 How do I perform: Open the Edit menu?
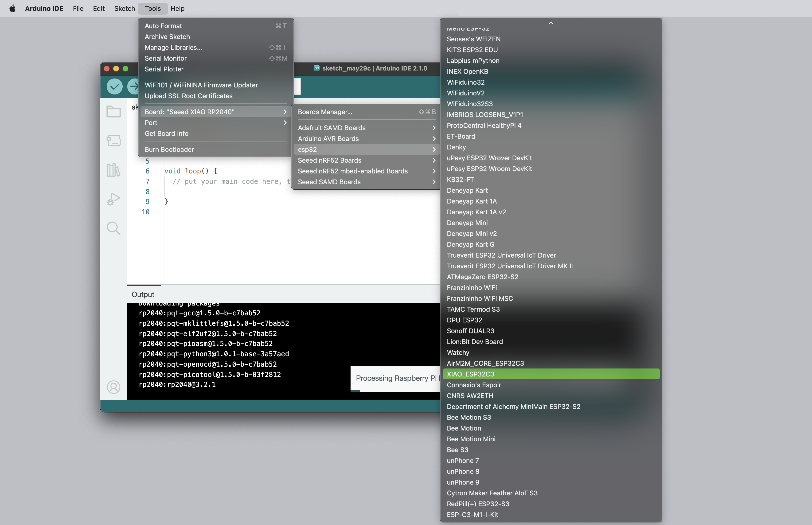coord(99,8)
